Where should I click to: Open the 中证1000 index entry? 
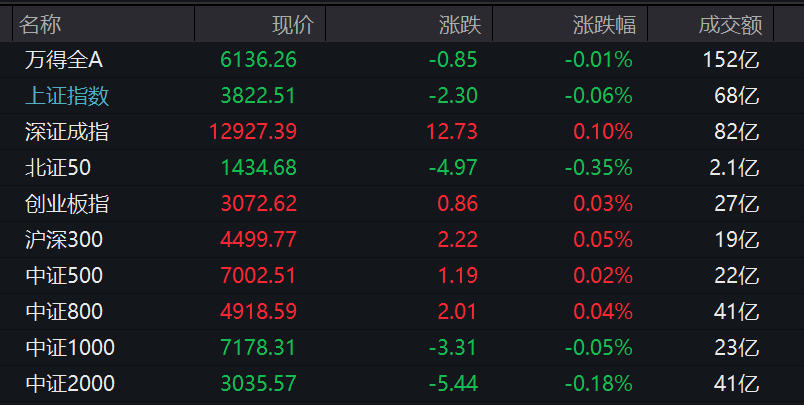coord(70,348)
